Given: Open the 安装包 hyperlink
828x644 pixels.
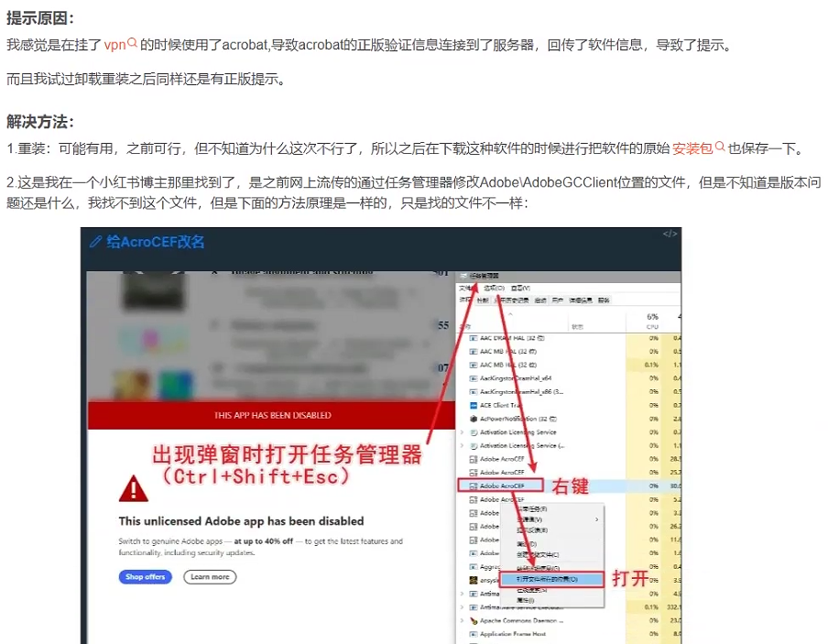Looking at the screenshot, I should tap(692, 147).
